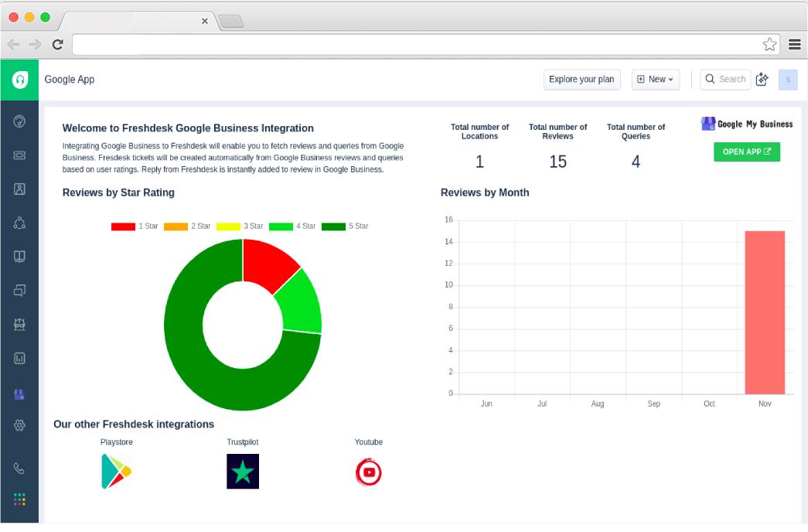This screenshot has height=532, width=808.
Task: Toggle the 1 Star legend item
Action: point(135,227)
